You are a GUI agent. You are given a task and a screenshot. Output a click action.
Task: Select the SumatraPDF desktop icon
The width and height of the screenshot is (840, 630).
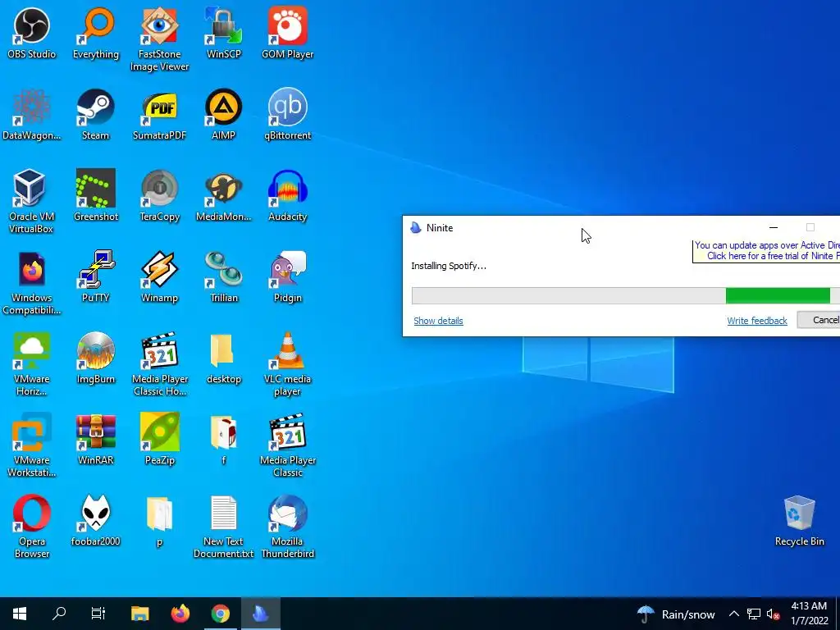160,115
